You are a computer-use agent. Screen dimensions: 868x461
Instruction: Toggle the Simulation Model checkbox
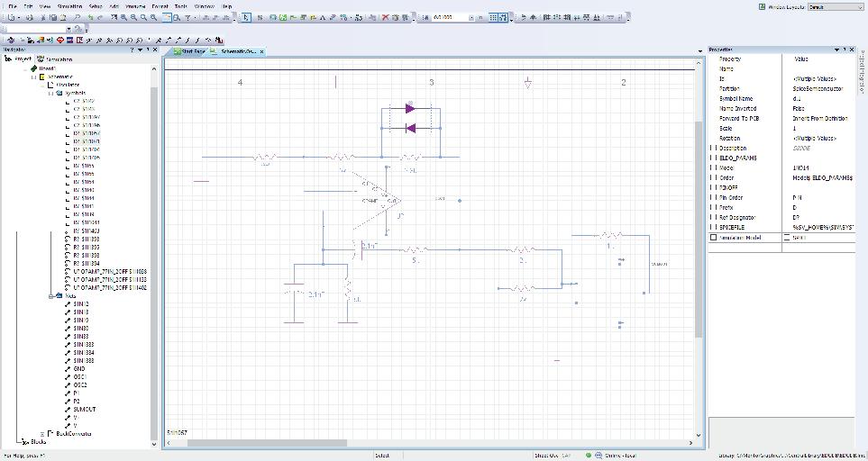pyautogui.click(x=714, y=238)
